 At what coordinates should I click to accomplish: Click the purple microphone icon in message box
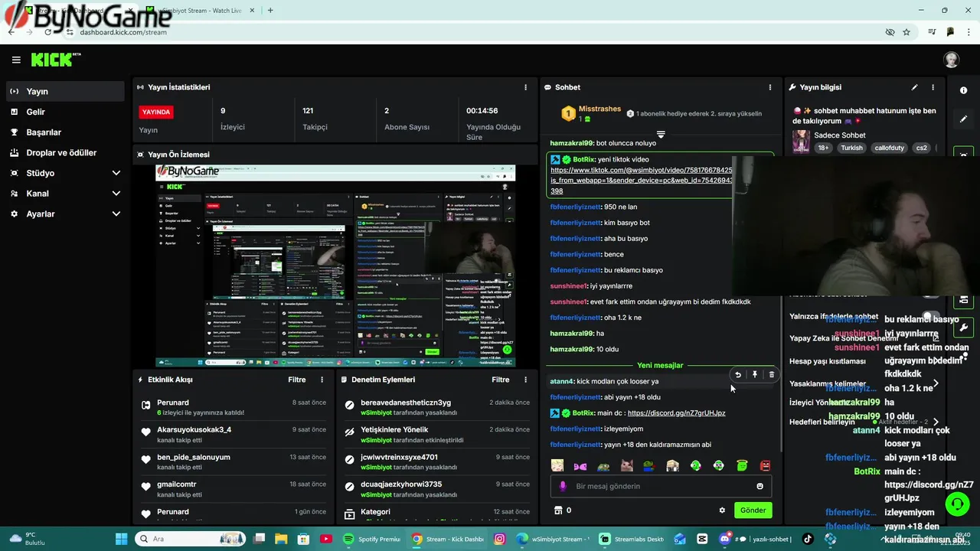tap(563, 486)
